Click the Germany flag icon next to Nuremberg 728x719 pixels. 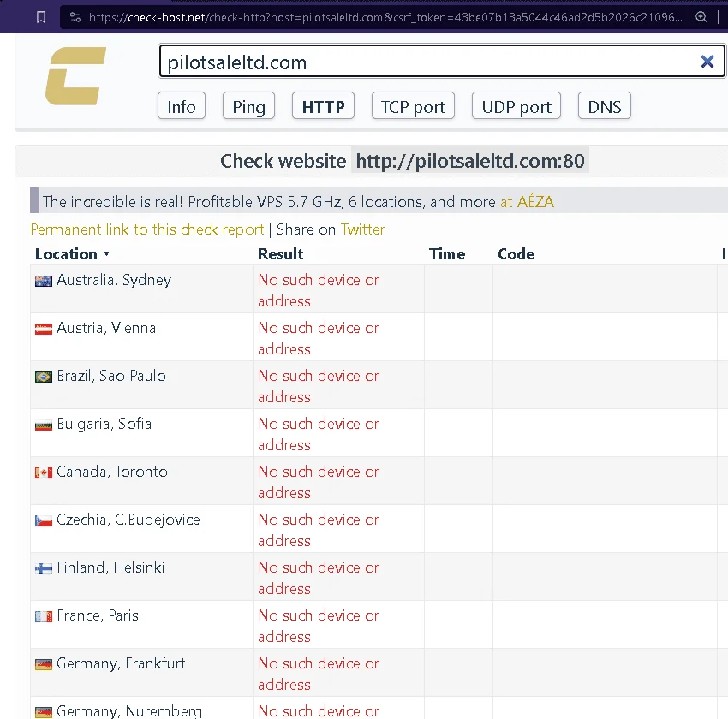(x=44, y=712)
